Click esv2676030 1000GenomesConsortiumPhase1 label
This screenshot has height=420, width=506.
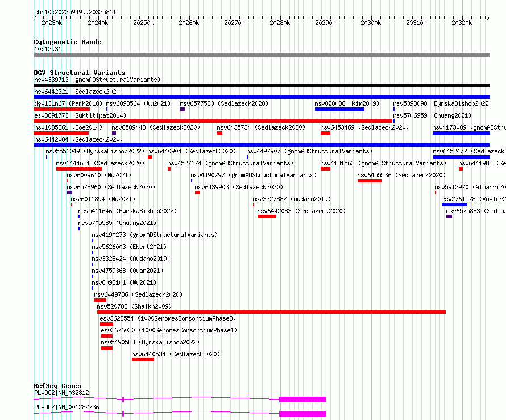169,330
